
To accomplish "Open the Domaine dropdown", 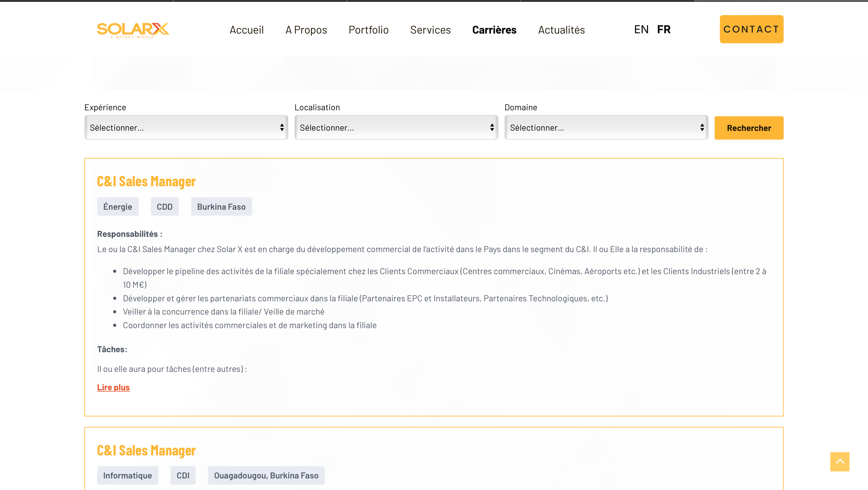I will coord(606,128).
